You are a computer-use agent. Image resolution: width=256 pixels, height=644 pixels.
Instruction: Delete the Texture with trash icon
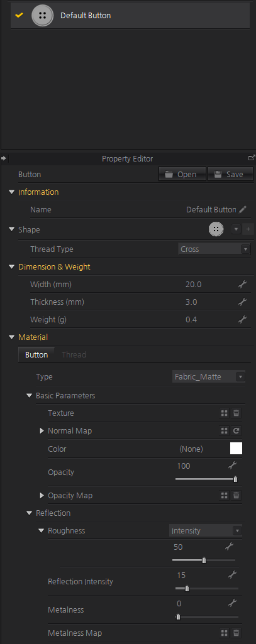237,413
